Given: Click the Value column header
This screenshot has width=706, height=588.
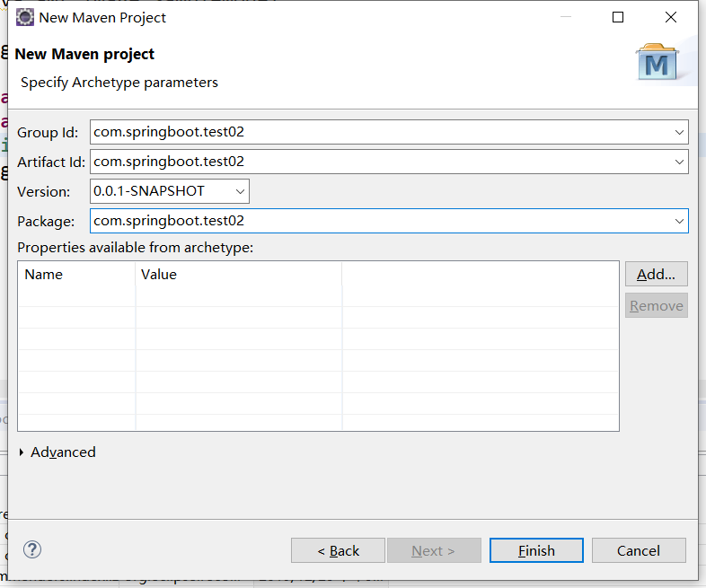Looking at the screenshot, I should [x=239, y=275].
